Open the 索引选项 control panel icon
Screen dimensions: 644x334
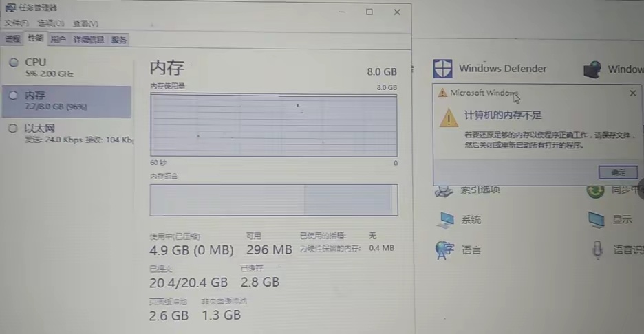coord(444,191)
